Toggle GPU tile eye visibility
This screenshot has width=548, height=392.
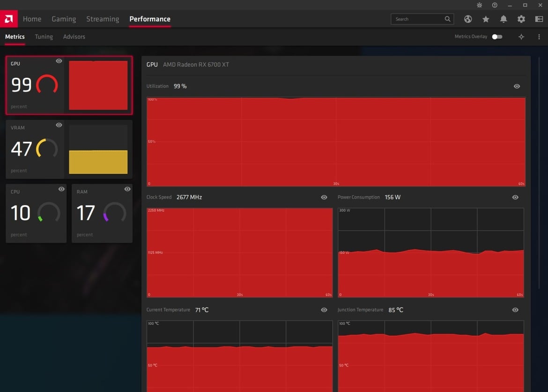pos(59,61)
